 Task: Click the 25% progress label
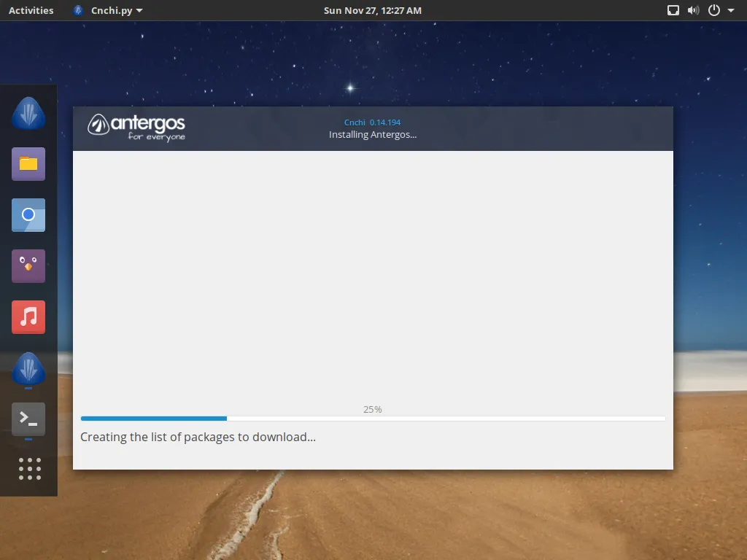pos(373,410)
